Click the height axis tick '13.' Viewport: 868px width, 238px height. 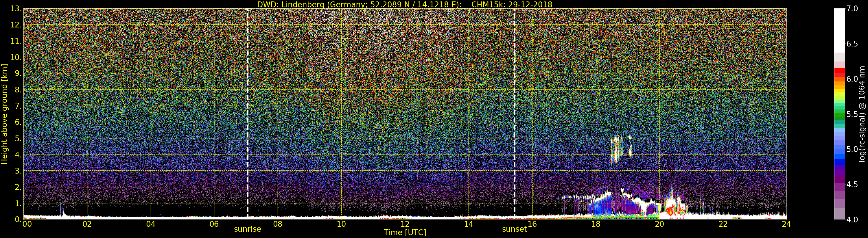(16, 9)
